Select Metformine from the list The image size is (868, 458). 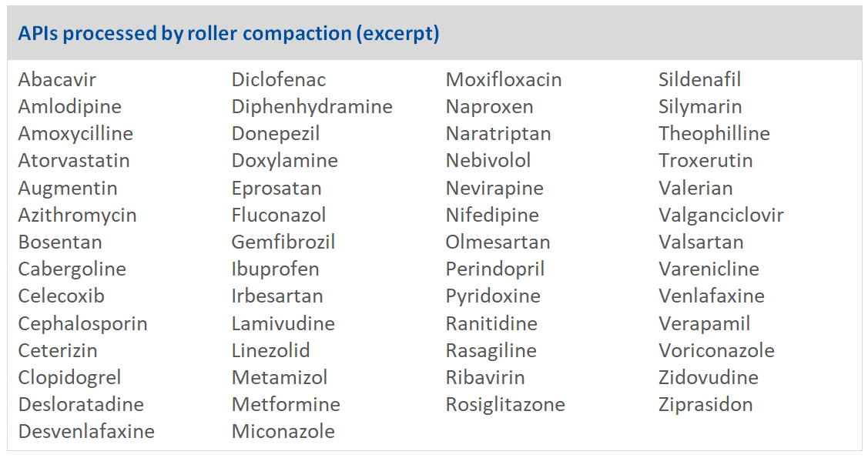[287, 404]
